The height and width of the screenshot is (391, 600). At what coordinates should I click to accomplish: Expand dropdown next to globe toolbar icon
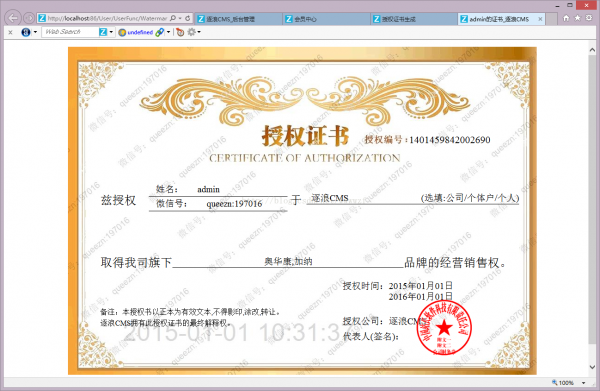click(x=35, y=32)
